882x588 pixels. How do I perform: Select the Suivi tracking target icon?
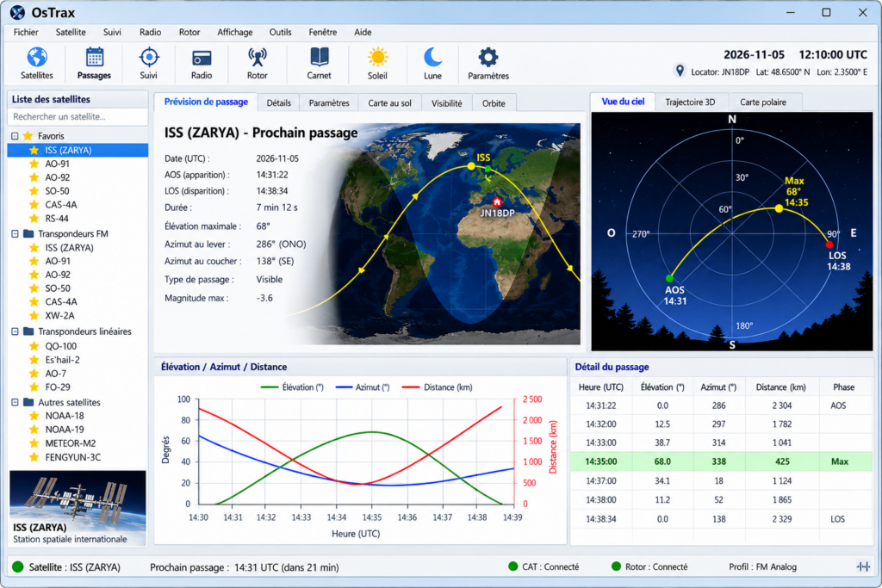(x=148, y=57)
